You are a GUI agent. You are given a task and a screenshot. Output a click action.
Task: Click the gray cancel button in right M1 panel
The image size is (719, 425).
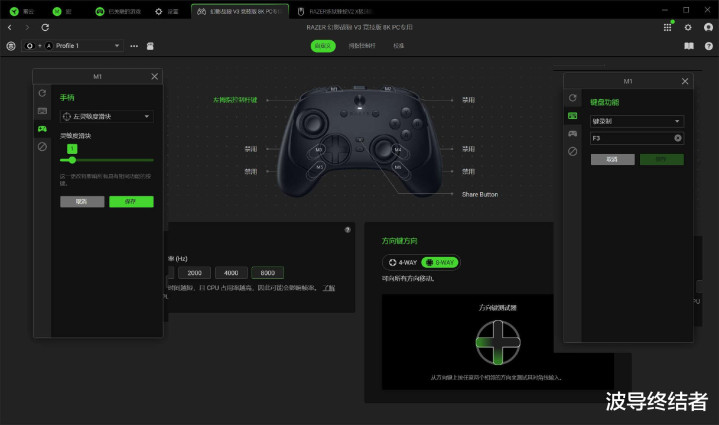pos(613,160)
